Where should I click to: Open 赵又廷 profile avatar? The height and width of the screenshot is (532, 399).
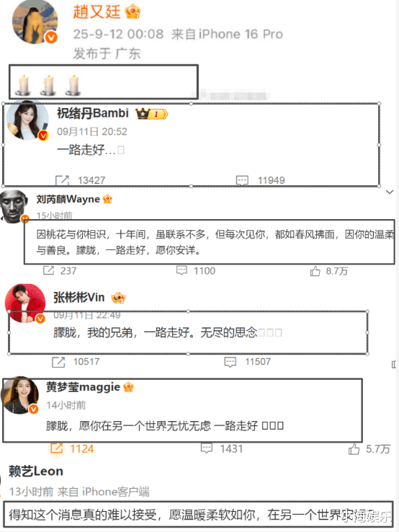click(x=35, y=22)
